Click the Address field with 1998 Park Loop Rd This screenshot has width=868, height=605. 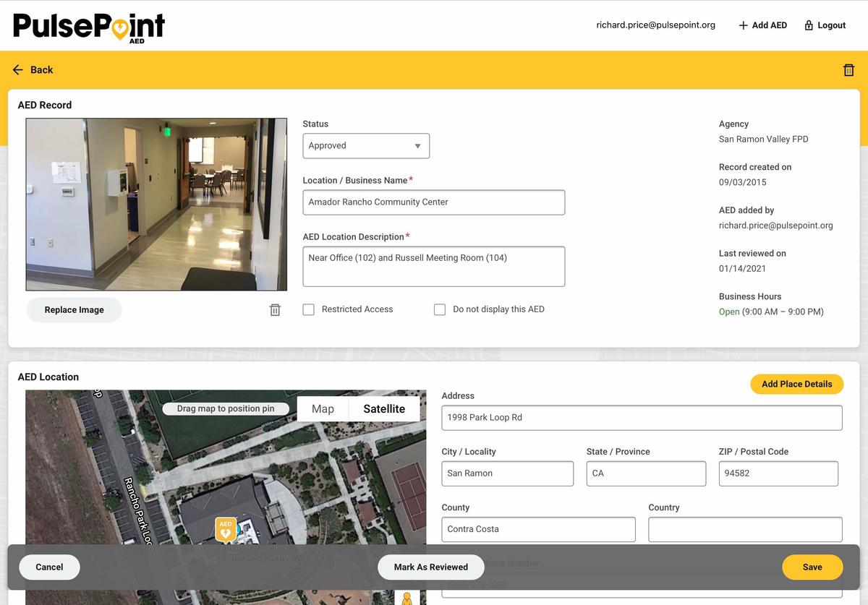click(x=642, y=418)
